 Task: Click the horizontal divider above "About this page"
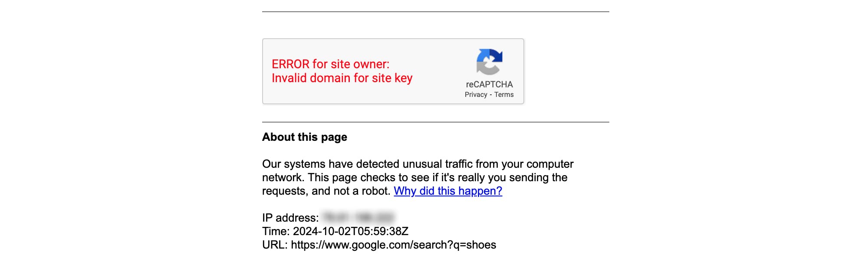(x=435, y=122)
